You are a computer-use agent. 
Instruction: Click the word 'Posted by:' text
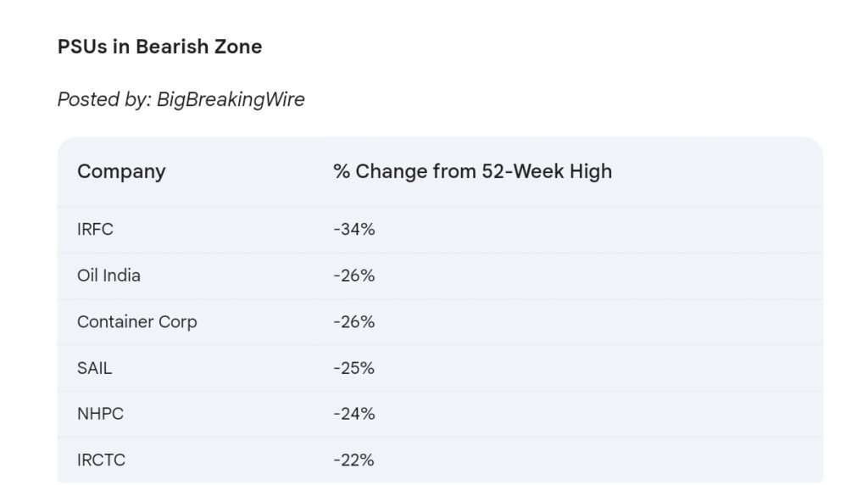(x=104, y=100)
